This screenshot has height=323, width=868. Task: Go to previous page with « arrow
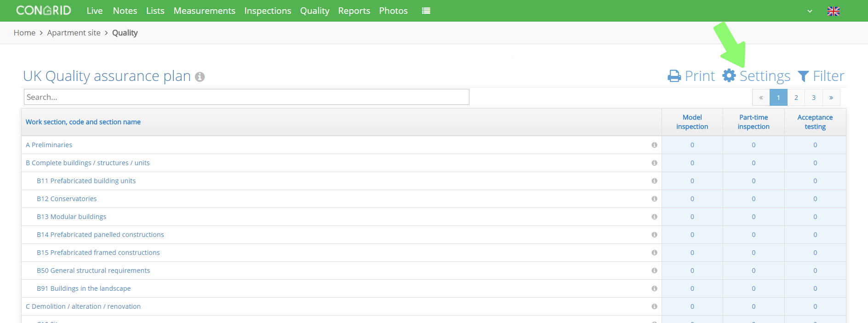[x=761, y=98]
